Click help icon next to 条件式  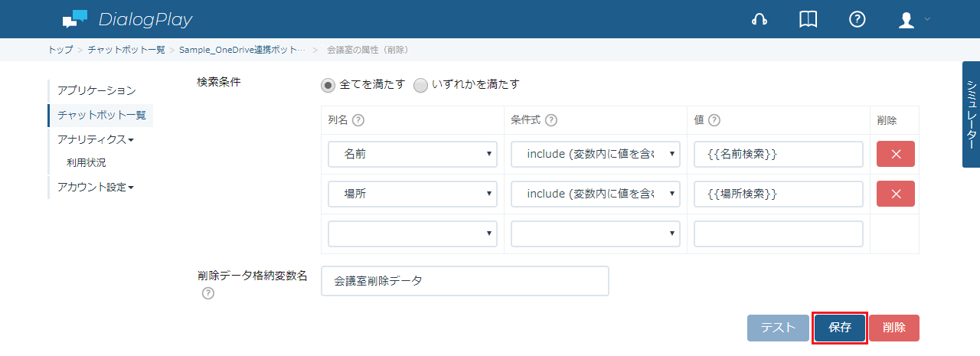(550, 120)
